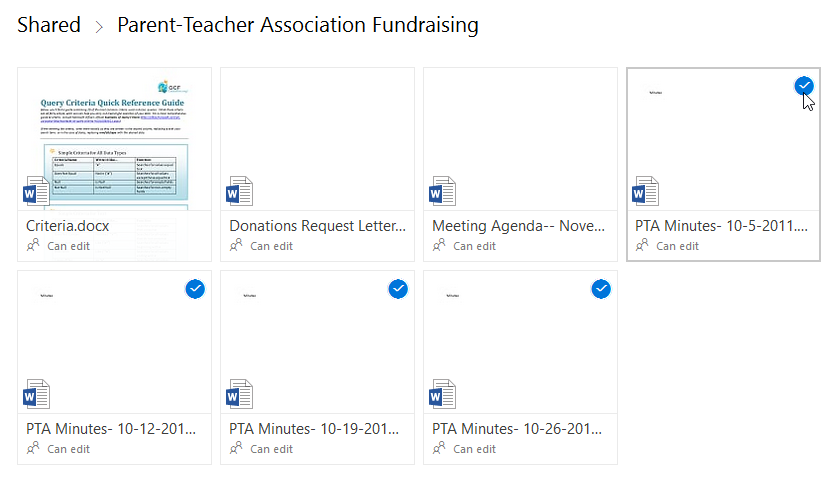Uncheck the PTA Minutes 10-12 selection circle
836x488 pixels.
click(195, 289)
